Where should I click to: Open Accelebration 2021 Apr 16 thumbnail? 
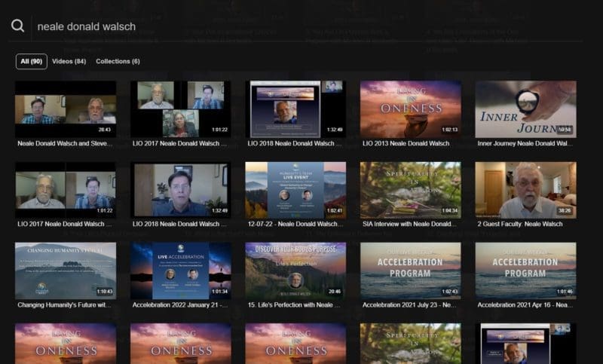tap(525, 271)
